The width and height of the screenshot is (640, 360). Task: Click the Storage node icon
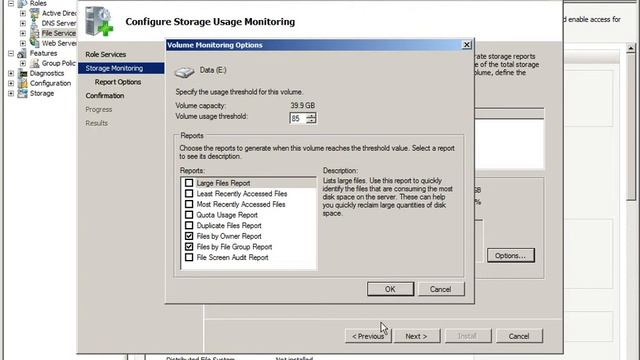pyautogui.click(x=22, y=93)
